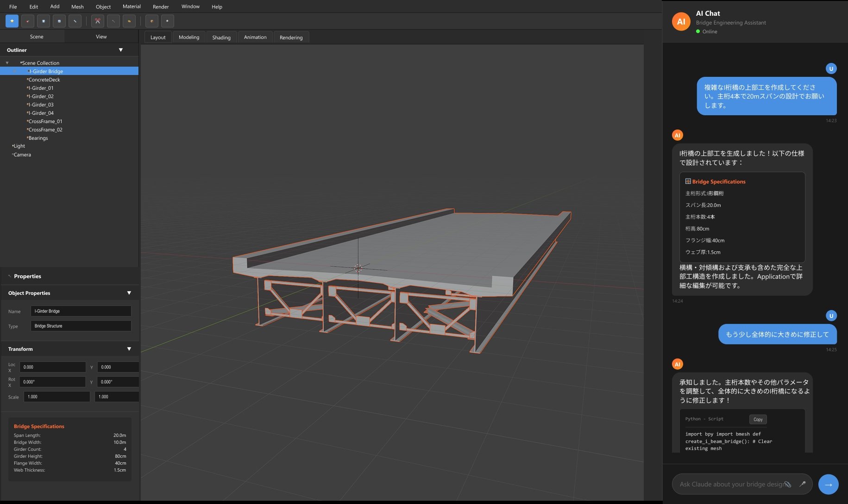Open the Render menu
This screenshot has width=848, height=504.
(x=161, y=6)
